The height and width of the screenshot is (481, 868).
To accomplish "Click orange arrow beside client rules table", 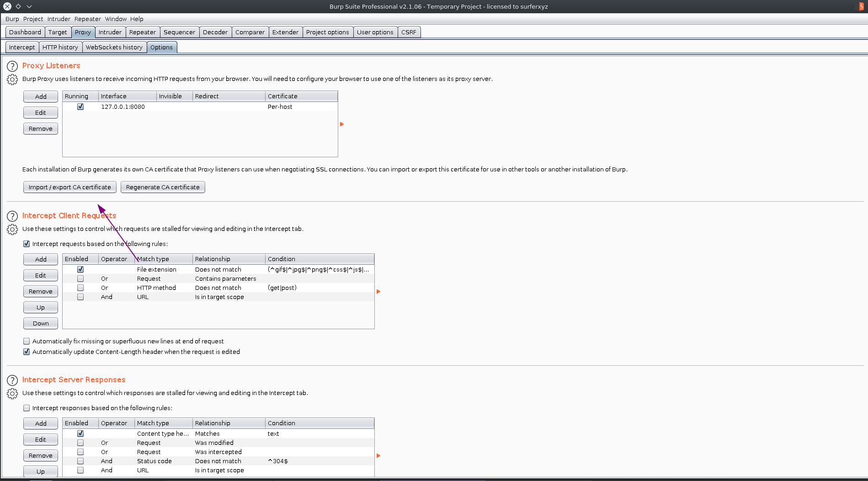I will click(378, 292).
